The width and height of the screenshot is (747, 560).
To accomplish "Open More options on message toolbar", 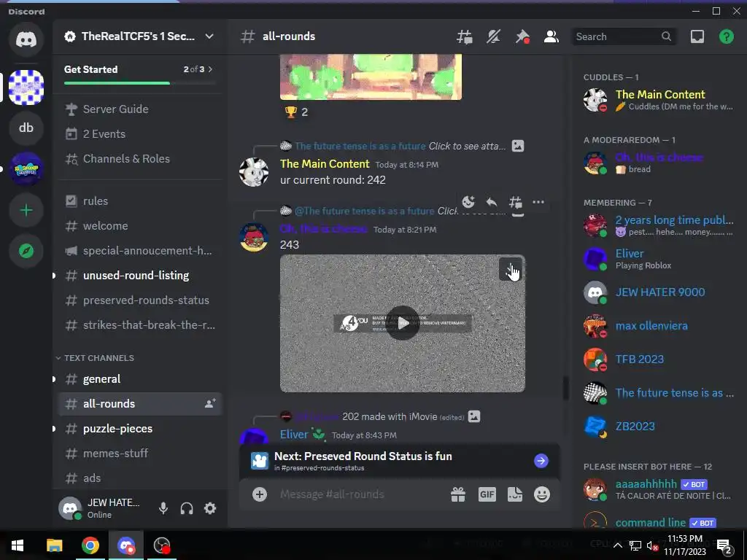I will point(538,202).
